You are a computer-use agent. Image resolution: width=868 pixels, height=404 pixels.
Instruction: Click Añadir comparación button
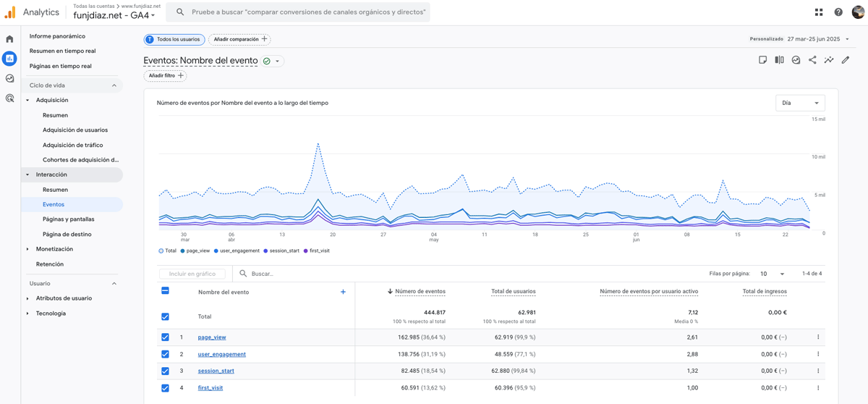[239, 39]
